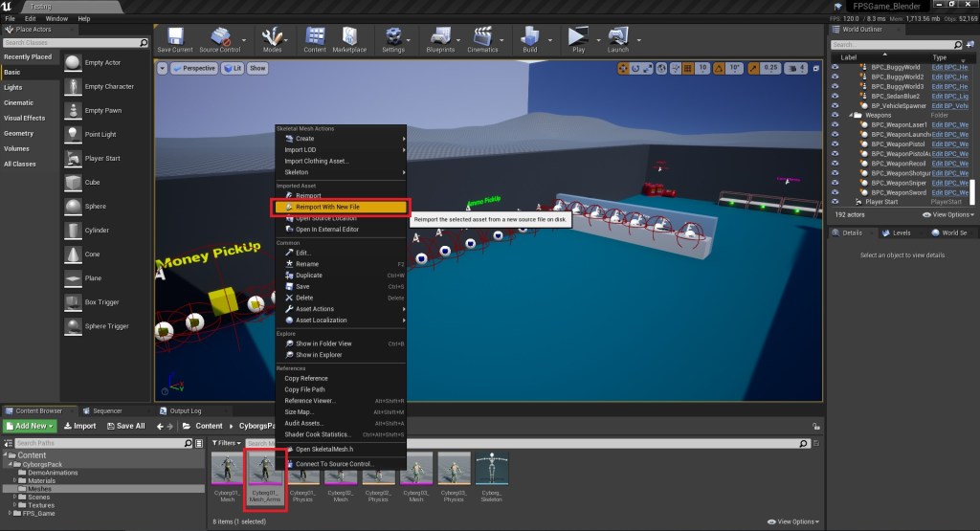Hide BPC_WeaponPistol using its eye icon
This screenshot has width=980, height=531.
coord(835,144)
